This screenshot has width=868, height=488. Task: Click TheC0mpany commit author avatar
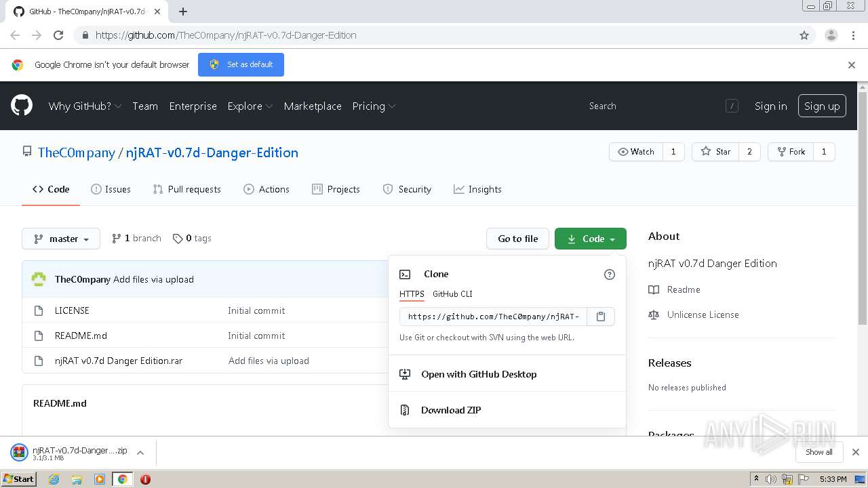(x=39, y=279)
